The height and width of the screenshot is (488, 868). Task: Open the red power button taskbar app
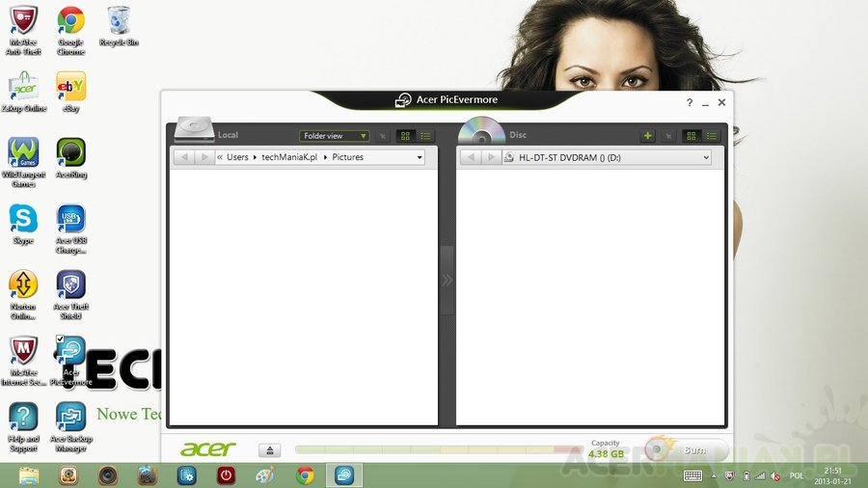coord(226,475)
